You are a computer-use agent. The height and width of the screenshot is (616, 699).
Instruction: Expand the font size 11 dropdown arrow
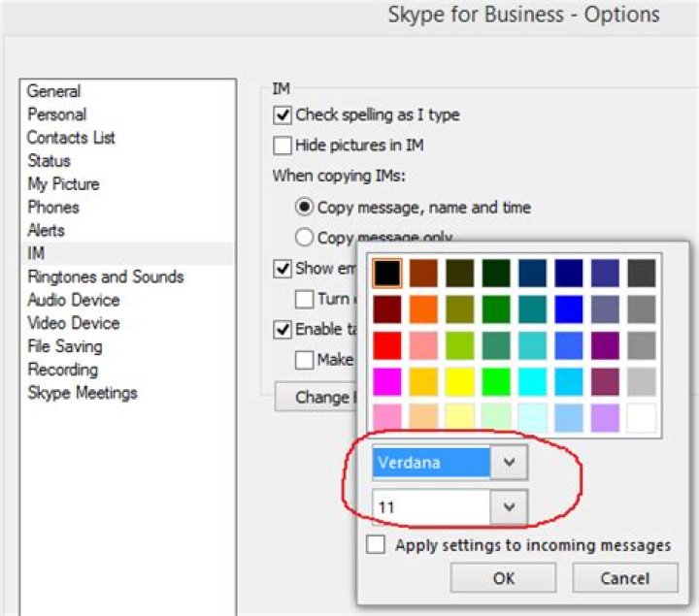(509, 507)
